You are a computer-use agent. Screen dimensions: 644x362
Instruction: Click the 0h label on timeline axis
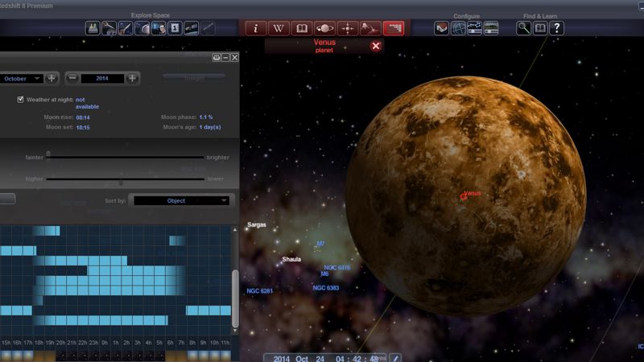[x=105, y=343]
